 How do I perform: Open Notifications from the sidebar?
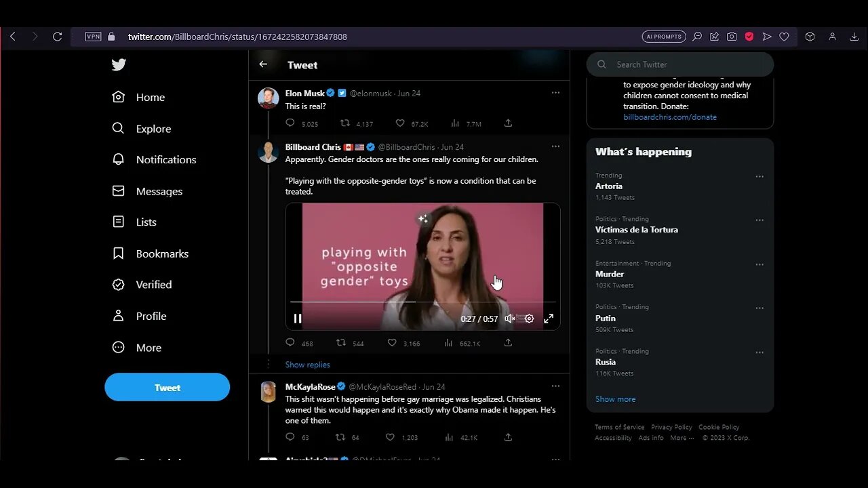click(x=165, y=160)
